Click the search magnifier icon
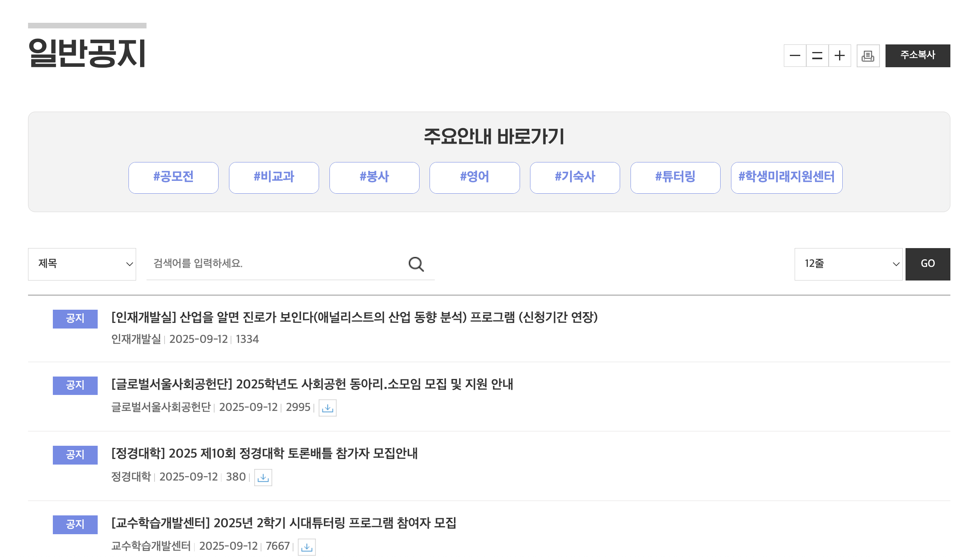Screen dimensions: 980x557 coord(416,264)
